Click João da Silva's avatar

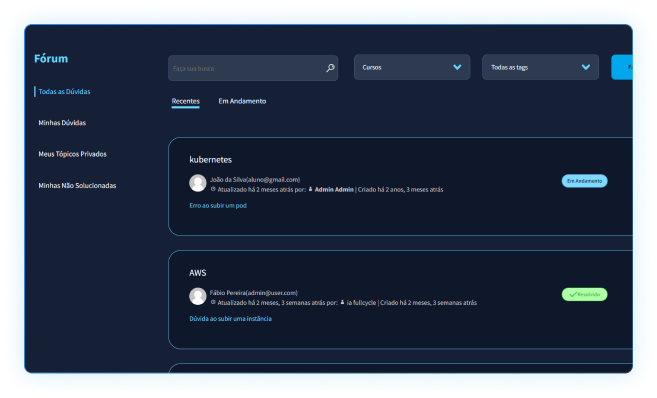198,183
